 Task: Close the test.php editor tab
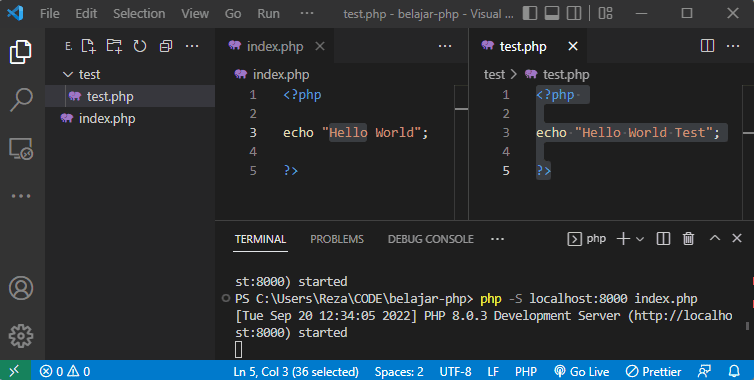click(573, 46)
